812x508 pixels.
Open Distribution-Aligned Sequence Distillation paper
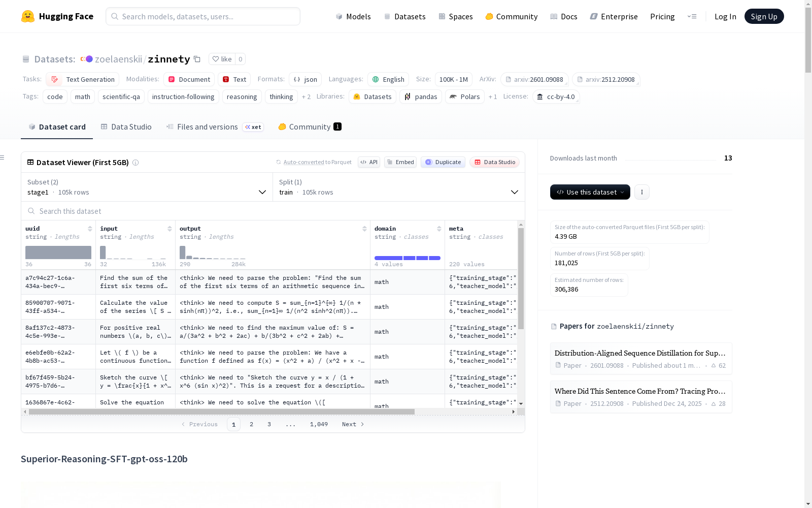641,359
